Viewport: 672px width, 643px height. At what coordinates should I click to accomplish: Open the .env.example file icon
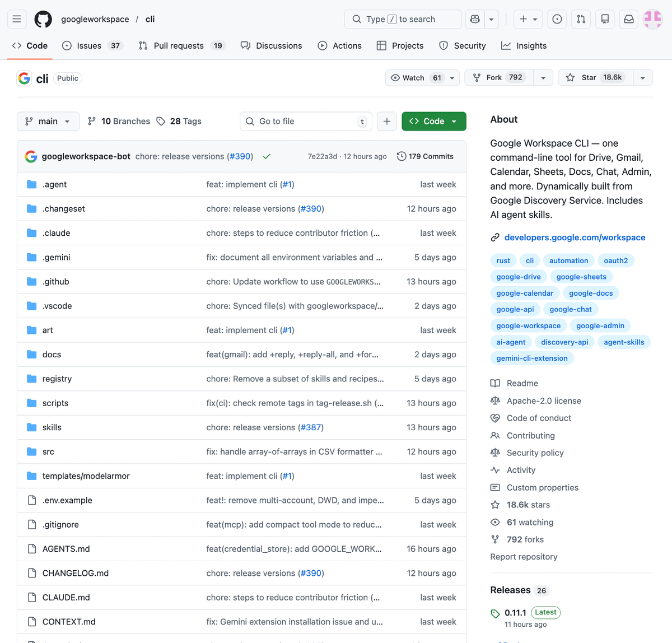pos(32,500)
